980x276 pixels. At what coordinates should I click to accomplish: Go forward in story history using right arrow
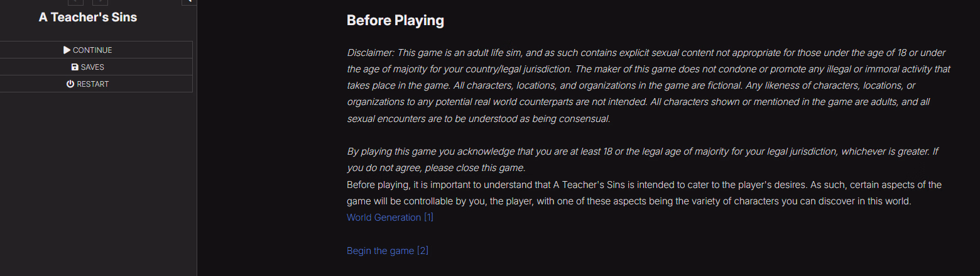(100, 2)
